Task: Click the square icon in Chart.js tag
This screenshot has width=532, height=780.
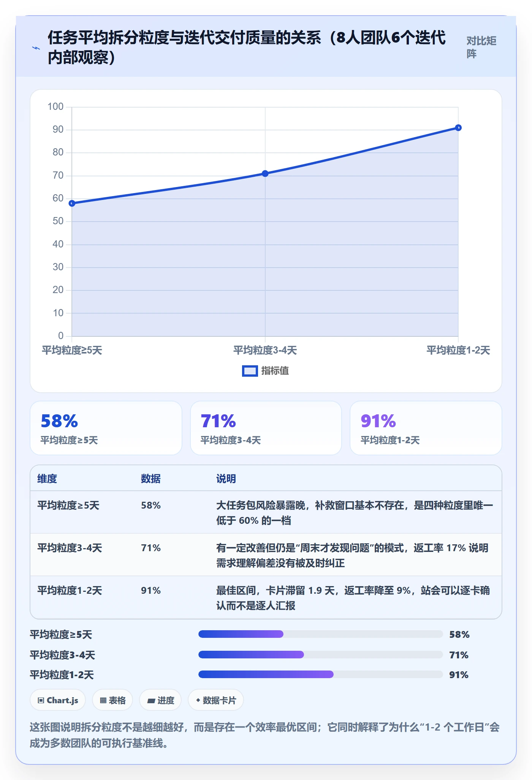Action: tap(41, 701)
